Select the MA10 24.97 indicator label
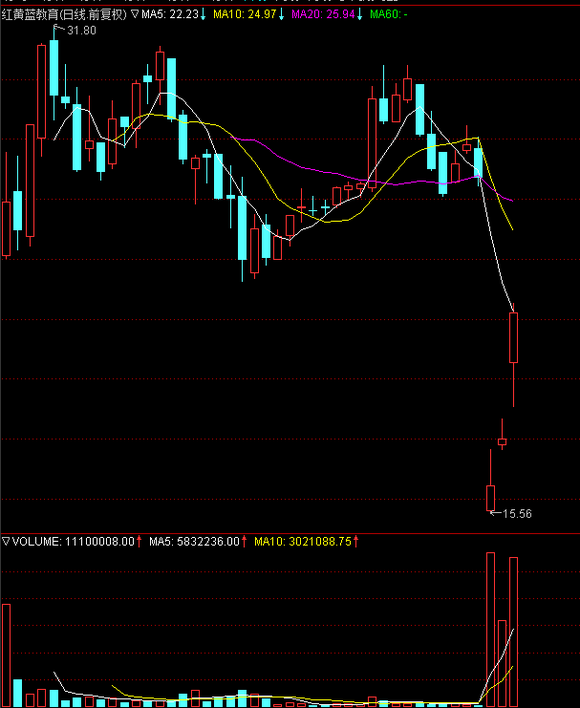 click(x=245, y=14)
